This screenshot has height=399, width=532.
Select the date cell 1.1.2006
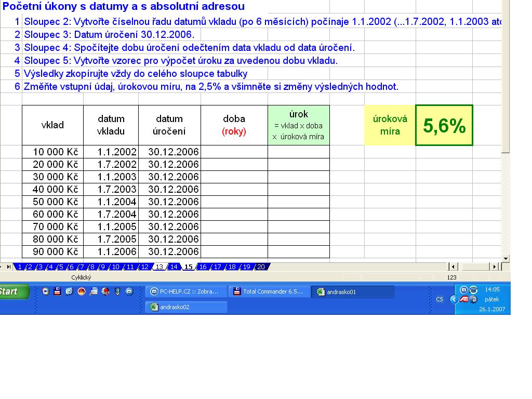pos(111,251)
